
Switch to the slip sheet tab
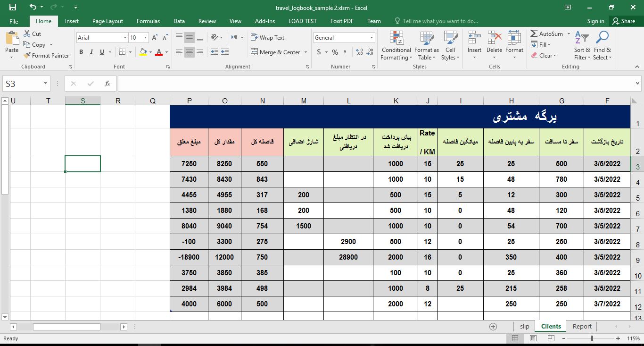(x=524, y=326)
